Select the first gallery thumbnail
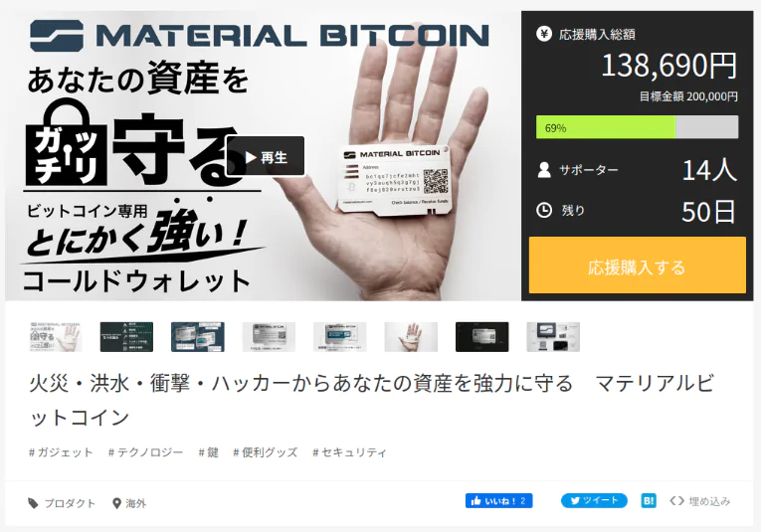The width and height of the screenshot is (761, 532). [56, 336]
